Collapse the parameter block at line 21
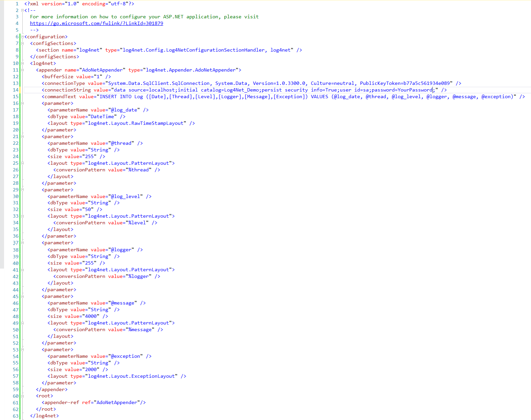Viewport: 531px width, 420px height. pyautogui.click(x=22, y=136)
